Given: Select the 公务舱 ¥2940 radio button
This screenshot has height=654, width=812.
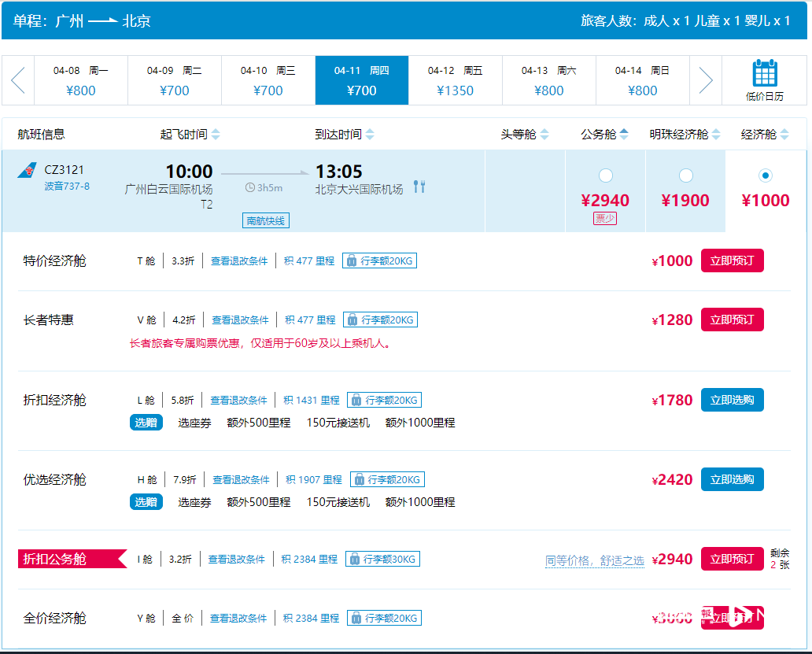Looking at the screenshot, I should [x=605, y=176].
